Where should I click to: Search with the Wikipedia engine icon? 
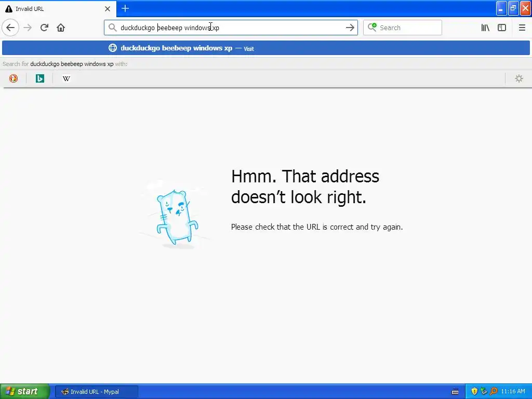coord(66,79)
